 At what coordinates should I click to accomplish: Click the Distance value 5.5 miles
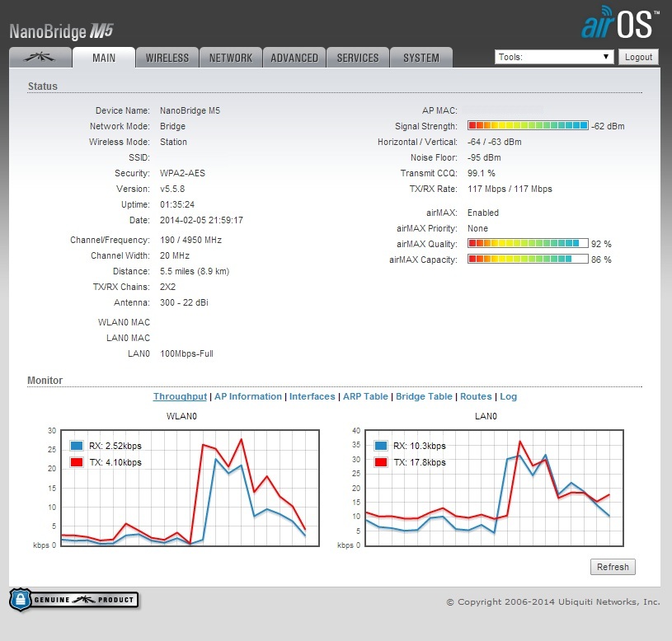pos(195,271)
